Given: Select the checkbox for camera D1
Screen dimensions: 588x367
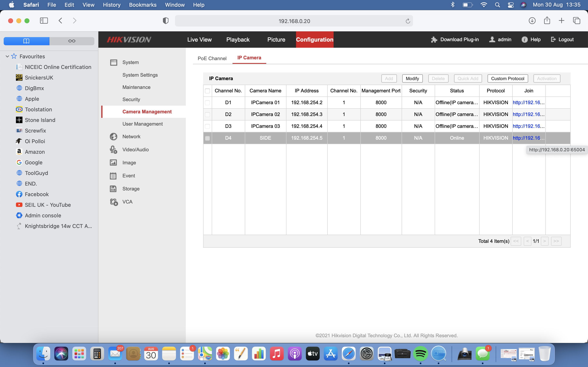Looking at the screenshot, I should point(207,102).
